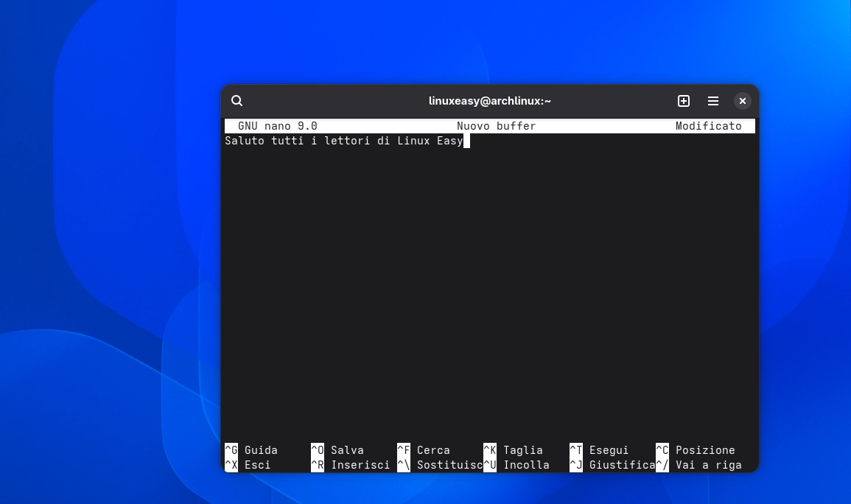Click the linuxeasy@archlinux window title

point(490,101)
